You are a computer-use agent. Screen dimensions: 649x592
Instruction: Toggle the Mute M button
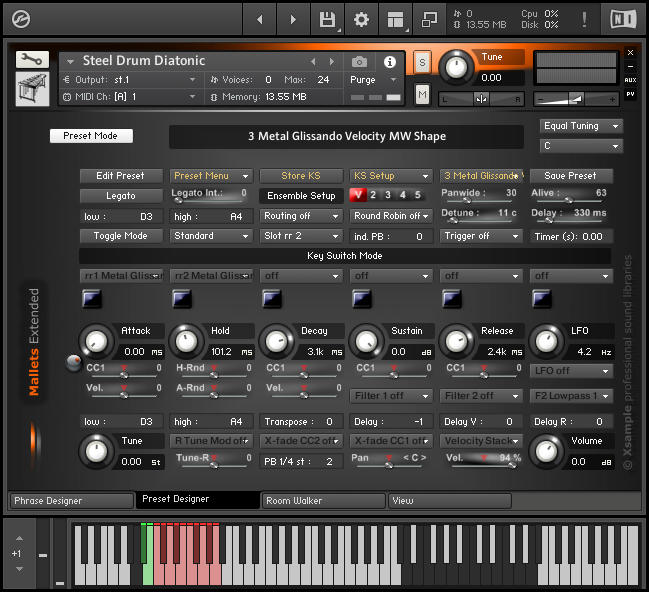(422, 95)
